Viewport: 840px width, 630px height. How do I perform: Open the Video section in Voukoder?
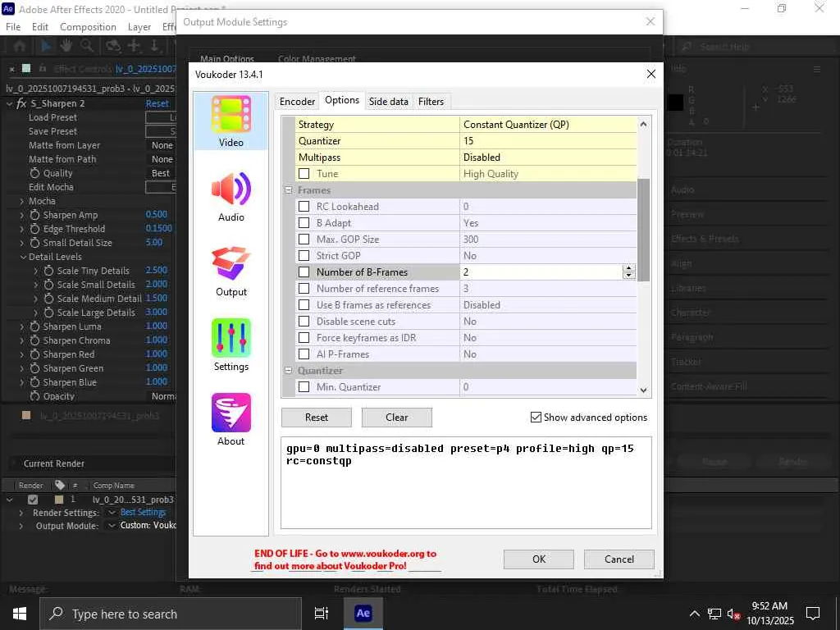pyautogui.click(x=231, y=121)
